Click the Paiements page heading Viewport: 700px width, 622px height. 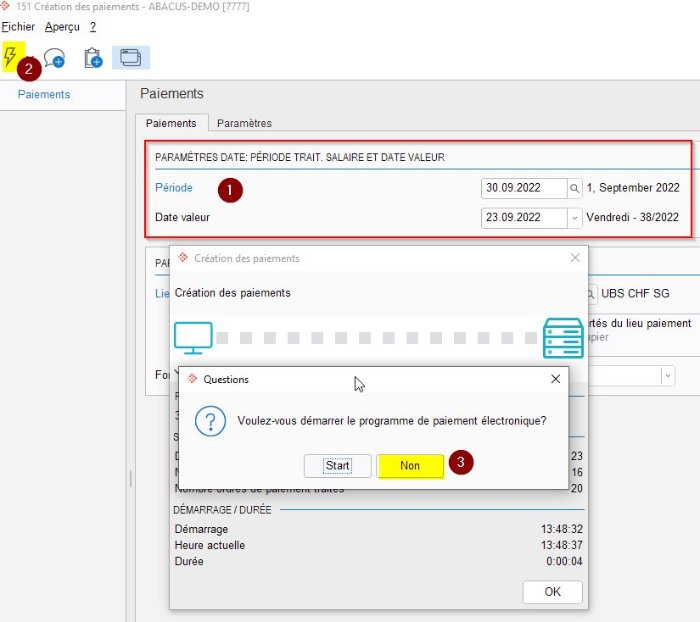tap(172, 93)
